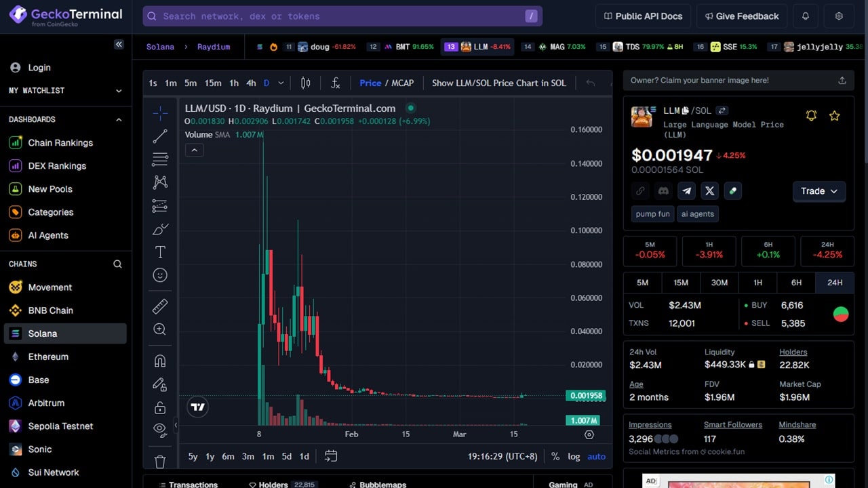Show LLM/SOL price chart in SOL
The height and width of the screenshot is (488, 868).
(x=498, y=83)
